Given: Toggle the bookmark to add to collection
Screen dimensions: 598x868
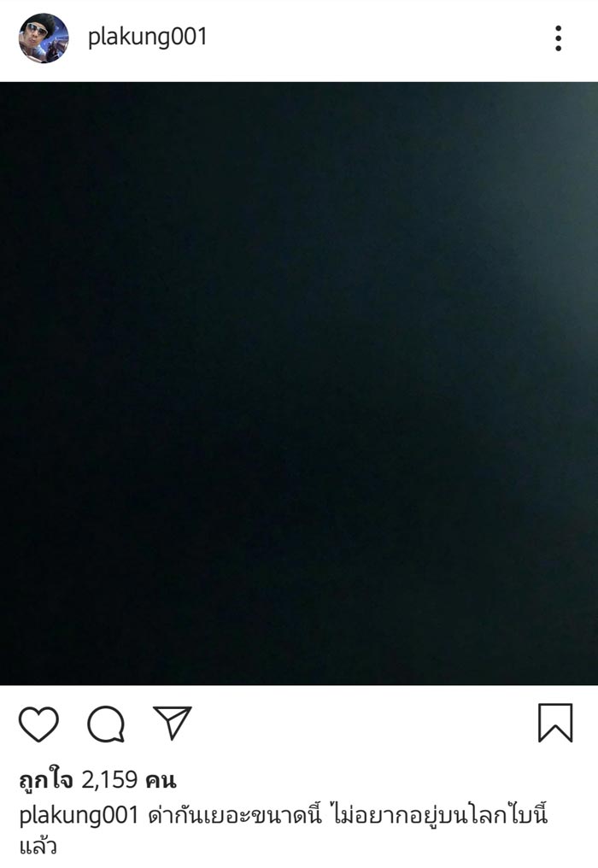Looking at the screenshot, I should (555, 723).
